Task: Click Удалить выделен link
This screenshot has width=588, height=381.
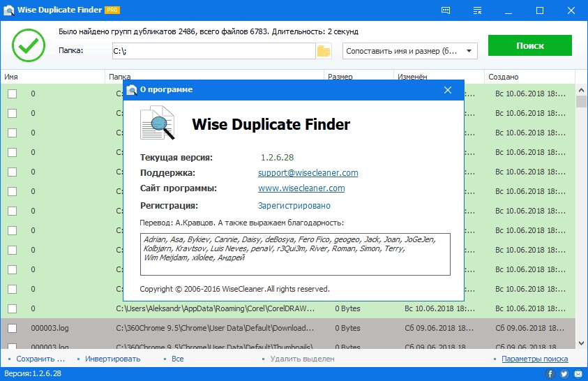Action: [302, 359]
